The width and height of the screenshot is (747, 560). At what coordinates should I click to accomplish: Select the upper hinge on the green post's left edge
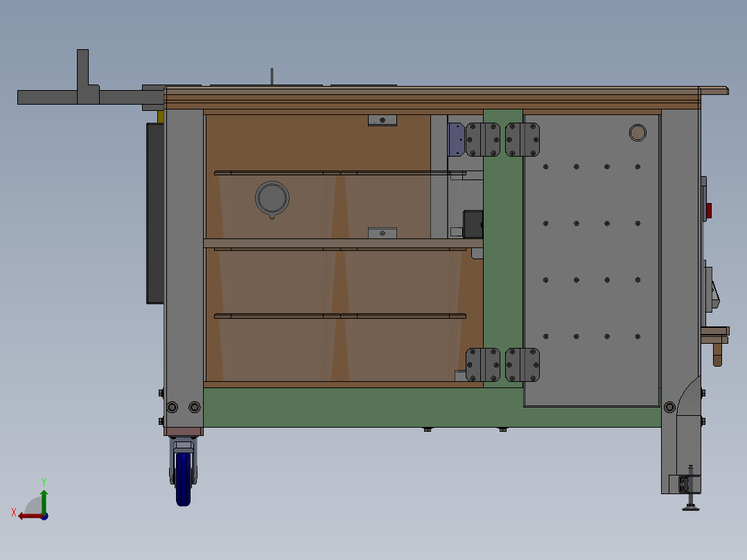482,139
